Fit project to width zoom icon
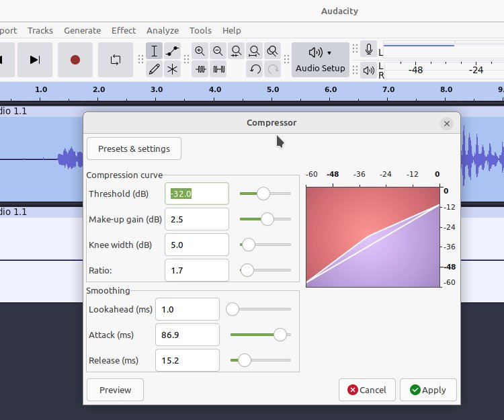This screenshot has width=504, height=420. tap(254, 51)
